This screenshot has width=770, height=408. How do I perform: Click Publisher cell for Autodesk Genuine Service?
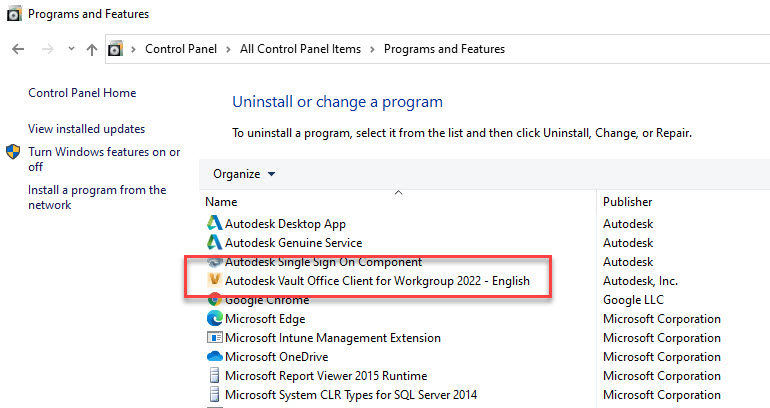tap(628, 243)
